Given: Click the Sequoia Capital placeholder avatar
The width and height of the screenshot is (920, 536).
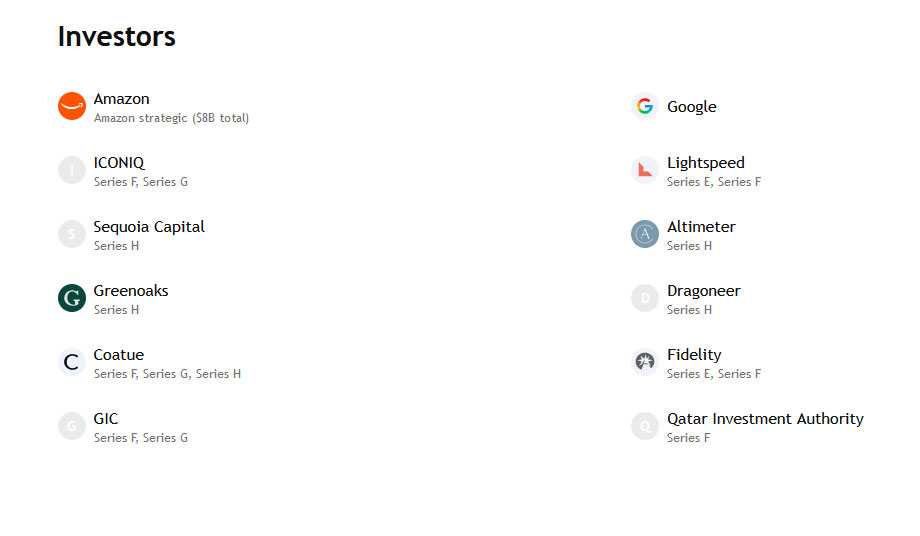Looking at the screenshot, I should [72, 234].
